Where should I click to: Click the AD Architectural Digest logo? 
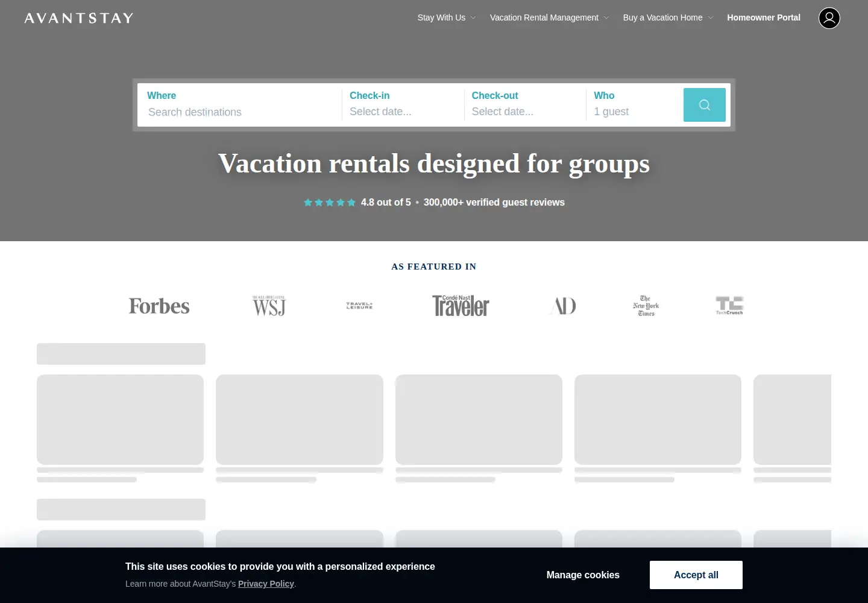coord(563,306)
